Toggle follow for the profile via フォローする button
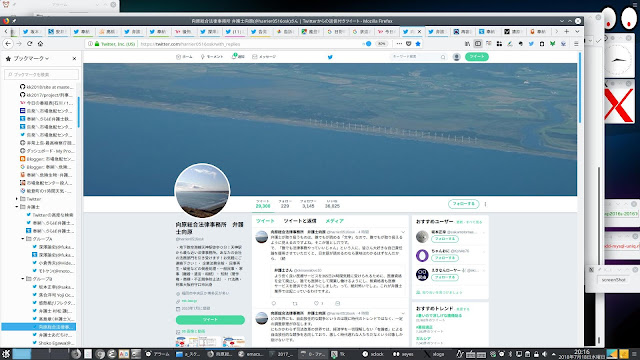 (x=463, y=204)
